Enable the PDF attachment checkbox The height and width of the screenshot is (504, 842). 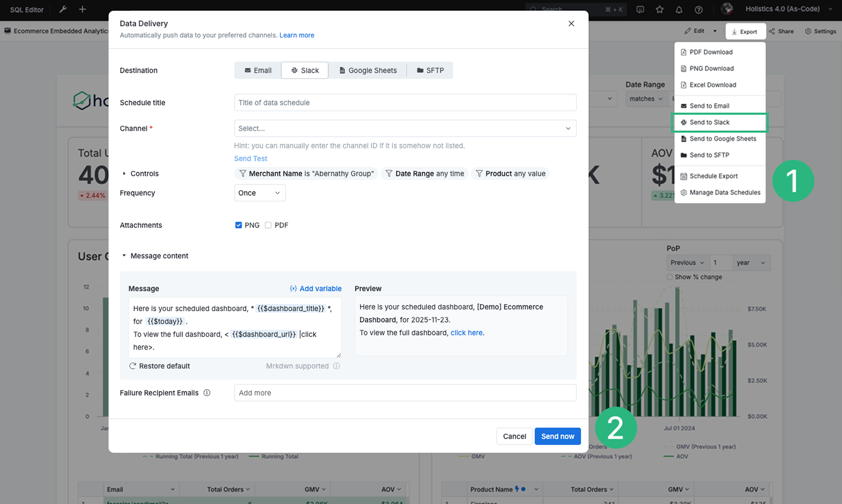click(268, 225)
